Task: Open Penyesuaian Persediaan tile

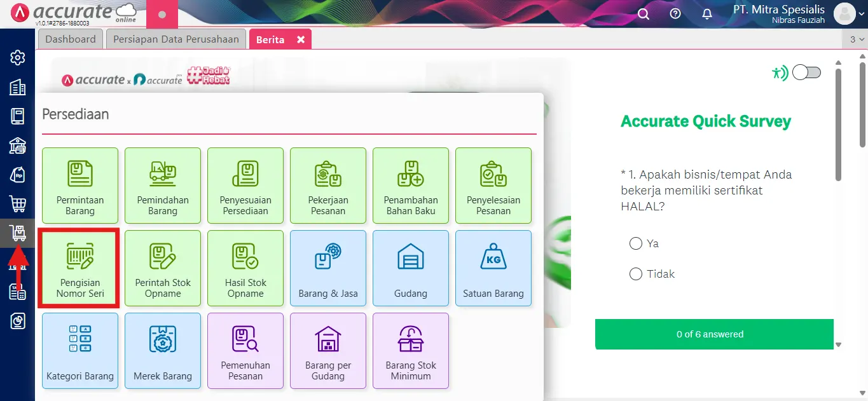Action: [245, 186]
